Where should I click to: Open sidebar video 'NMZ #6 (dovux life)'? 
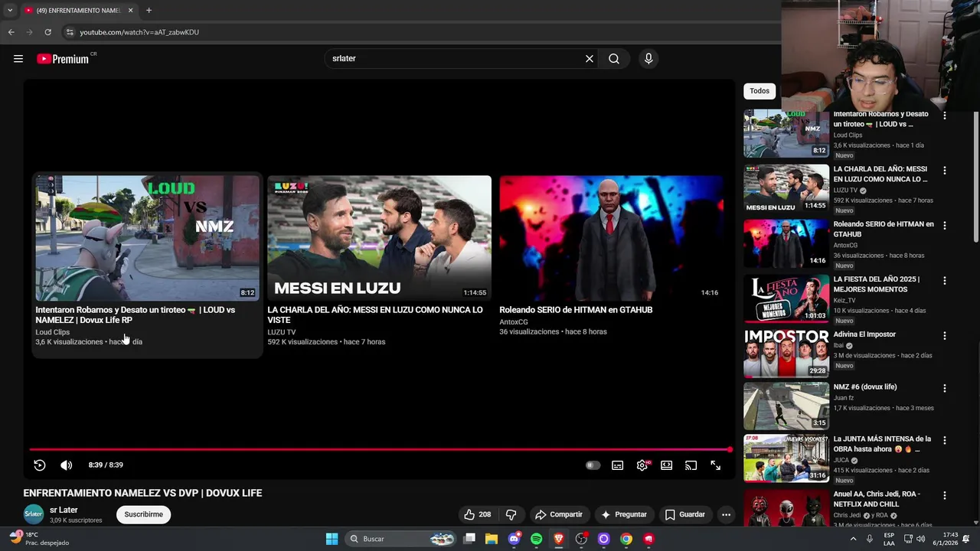tap(865, 387)
